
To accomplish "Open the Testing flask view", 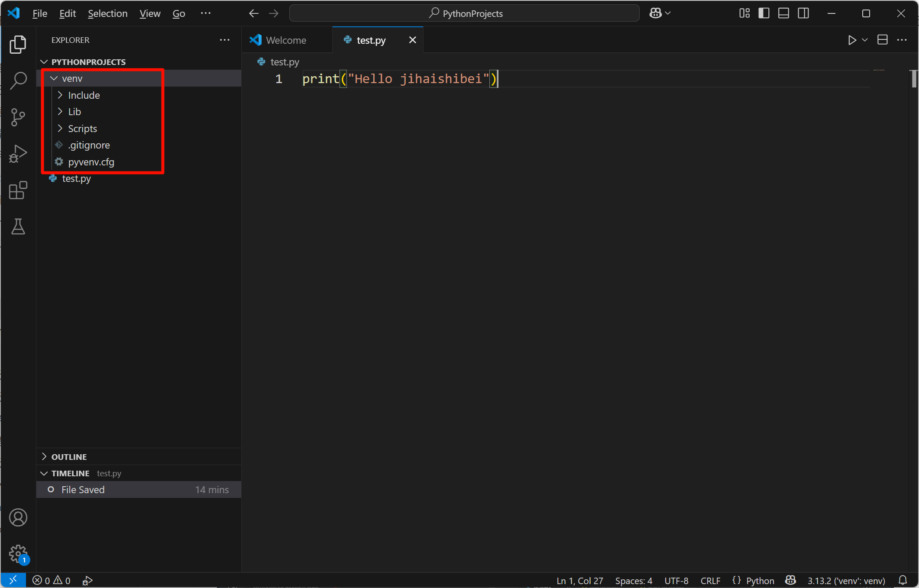I will (18, 226).
